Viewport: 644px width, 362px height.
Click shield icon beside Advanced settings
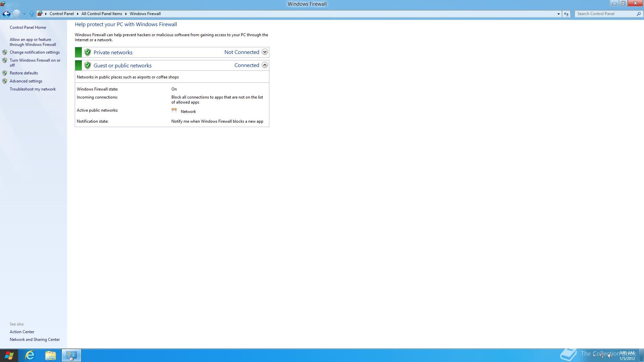[5, 81]
